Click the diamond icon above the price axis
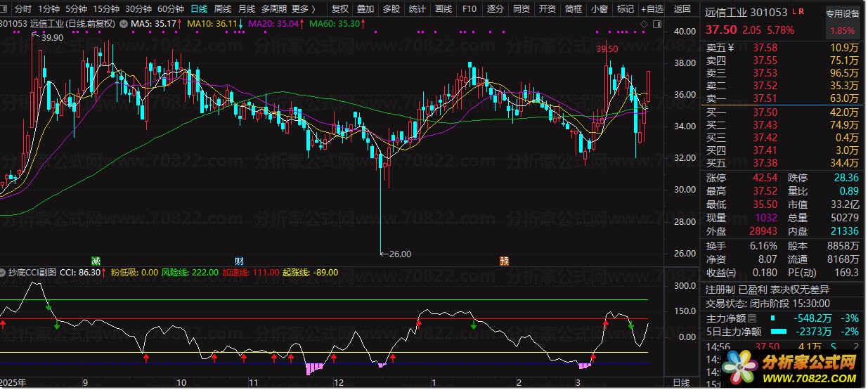This screenshot has width=868, height=390. (644, 24)
